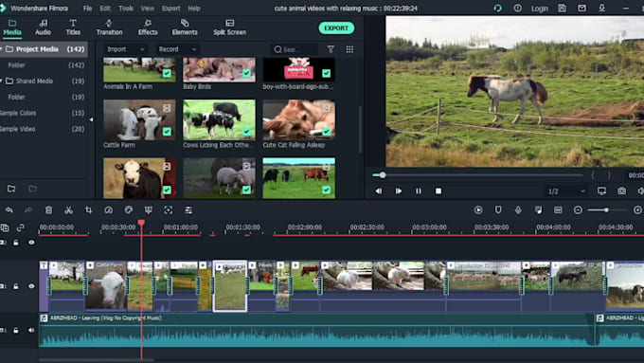Screen dimensions: 644x363
Task: Open the Elements tab
Action: pyautogui.click(x=185, y=27)
